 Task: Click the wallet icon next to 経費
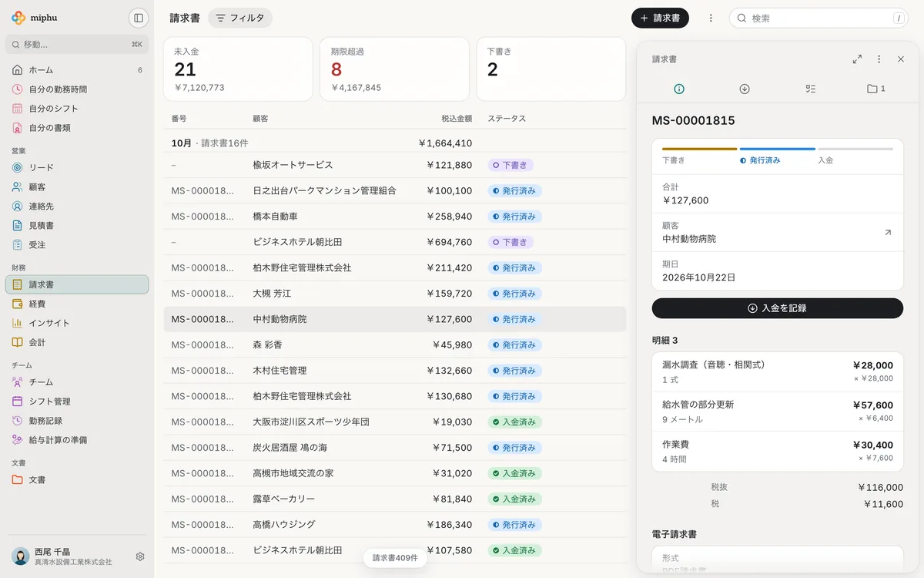[x=18, y=304]
